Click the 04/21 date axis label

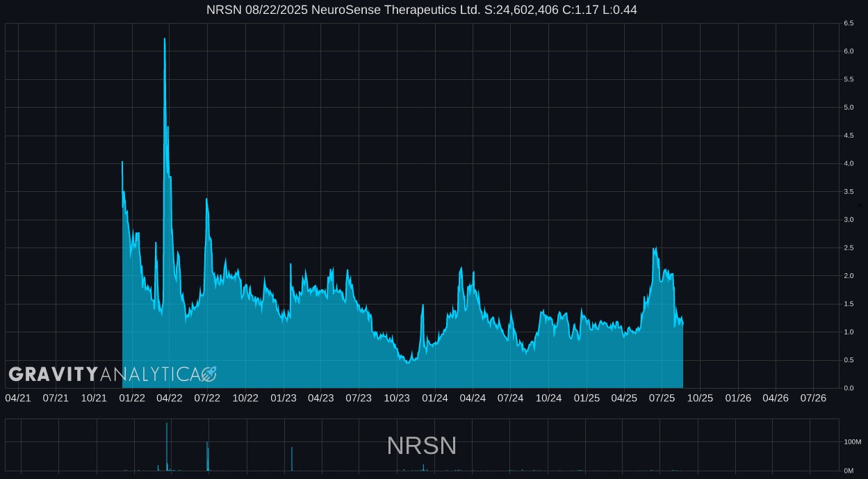[18, 398]
